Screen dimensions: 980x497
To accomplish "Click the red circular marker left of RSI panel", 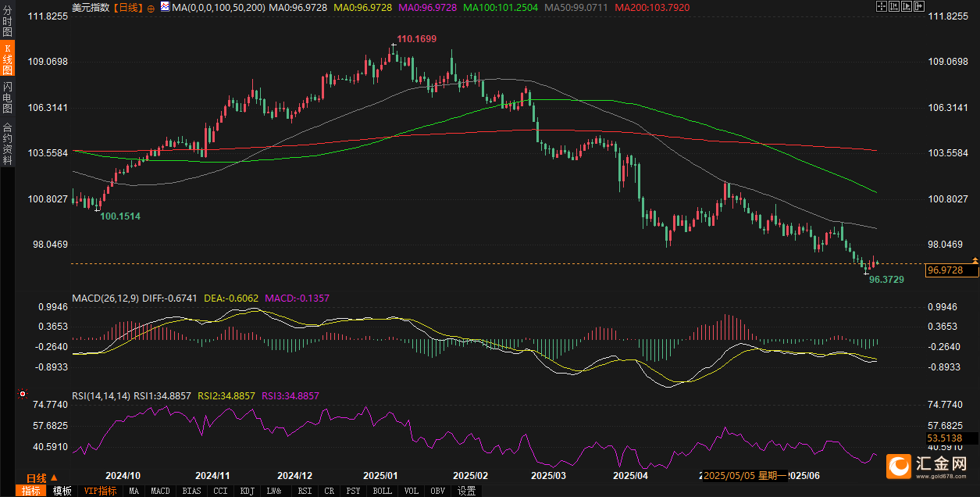I will pyautogui.click(x=22, y=394).
